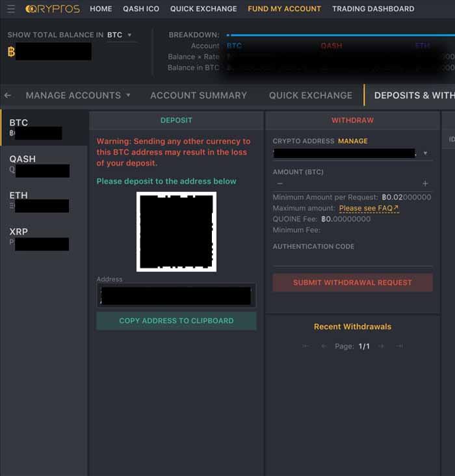Click the DEPOSIT panel header
The width and height of the screenshot is (455, 476).
[176, 120]
